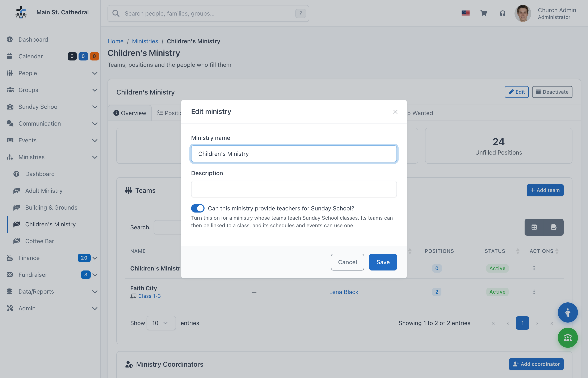588x378 pixels.
Task: Expand the Finance menu chevron
Action: tap(95, 258)
